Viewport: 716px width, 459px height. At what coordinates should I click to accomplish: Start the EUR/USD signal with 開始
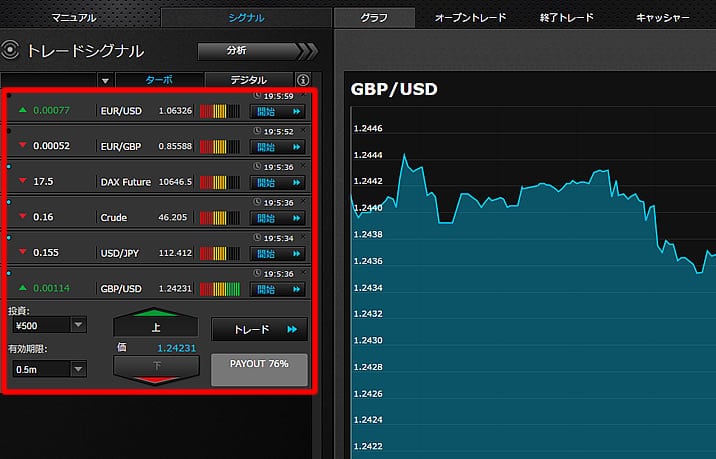pos(278,111)
